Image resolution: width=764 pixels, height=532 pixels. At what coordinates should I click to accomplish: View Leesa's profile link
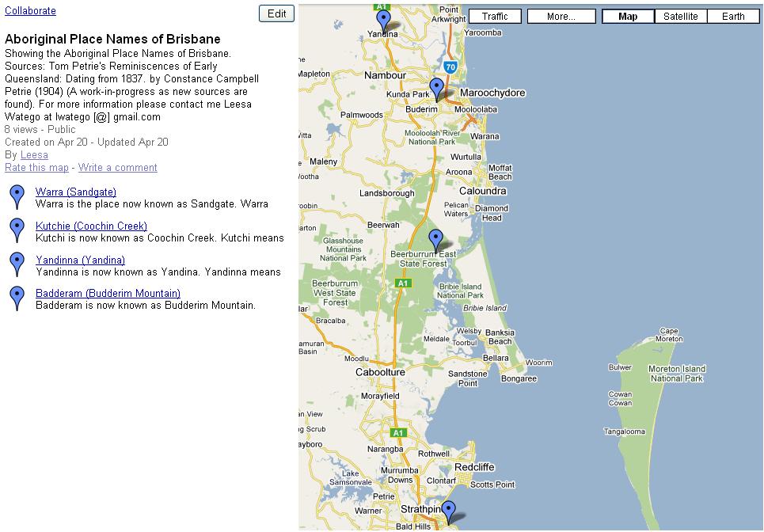(x=34, y=155)
